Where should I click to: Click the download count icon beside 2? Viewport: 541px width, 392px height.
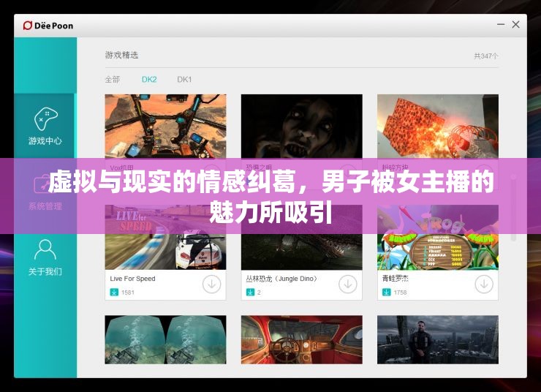click(250, 293)
